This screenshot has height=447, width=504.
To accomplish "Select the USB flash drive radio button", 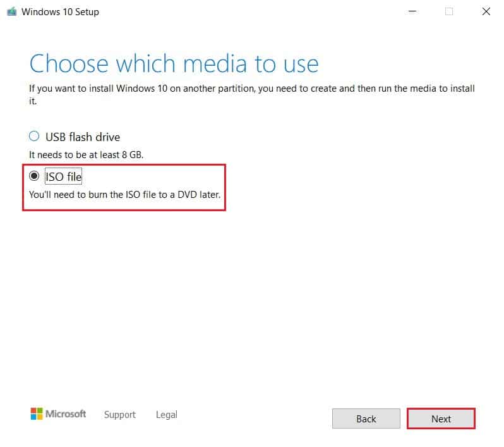I will coord(34,136).
